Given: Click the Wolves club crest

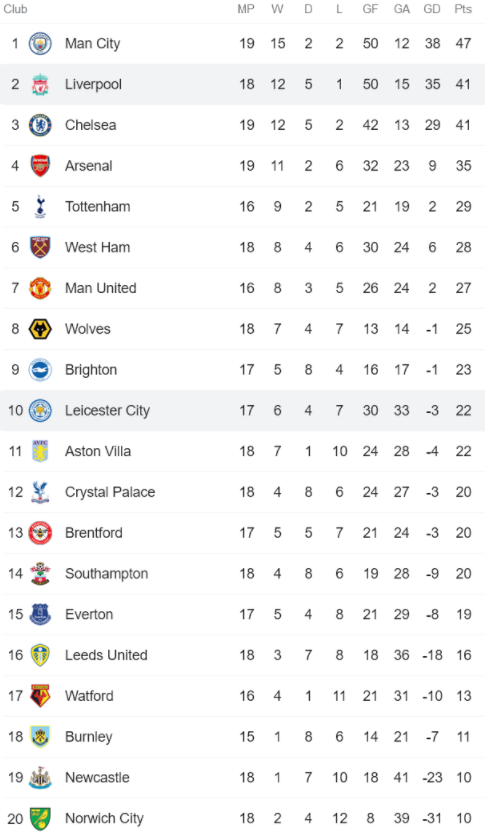Looking at the screenshot, I should click(x=40, y=329).
